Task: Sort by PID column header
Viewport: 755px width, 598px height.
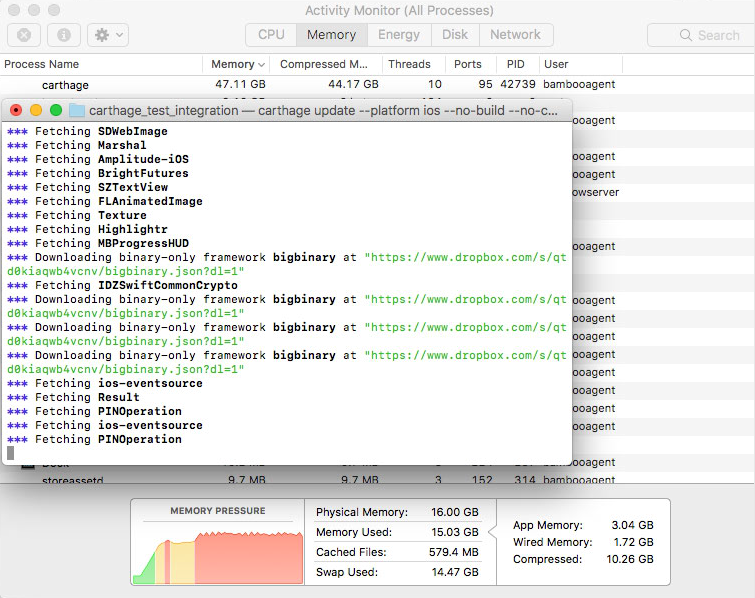Action: point(517,64)
